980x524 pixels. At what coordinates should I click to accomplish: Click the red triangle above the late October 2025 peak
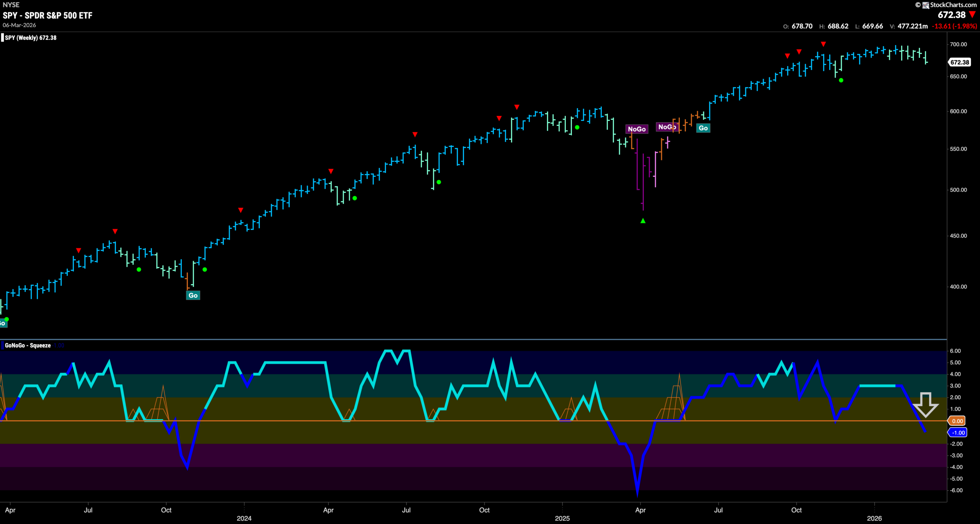point(823,44)
